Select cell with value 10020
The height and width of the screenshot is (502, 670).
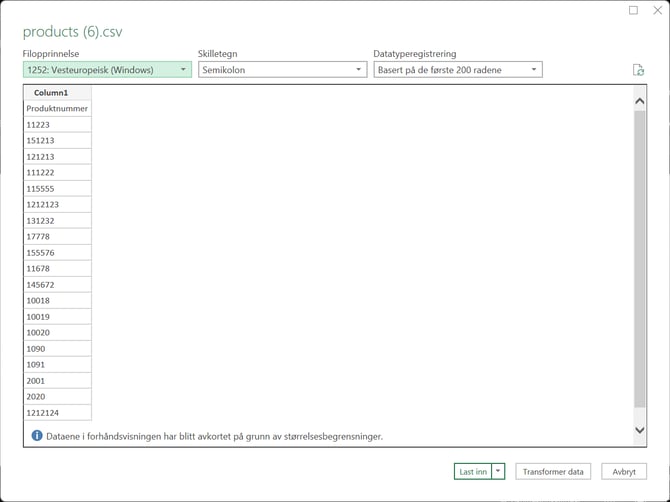point(57,333)
